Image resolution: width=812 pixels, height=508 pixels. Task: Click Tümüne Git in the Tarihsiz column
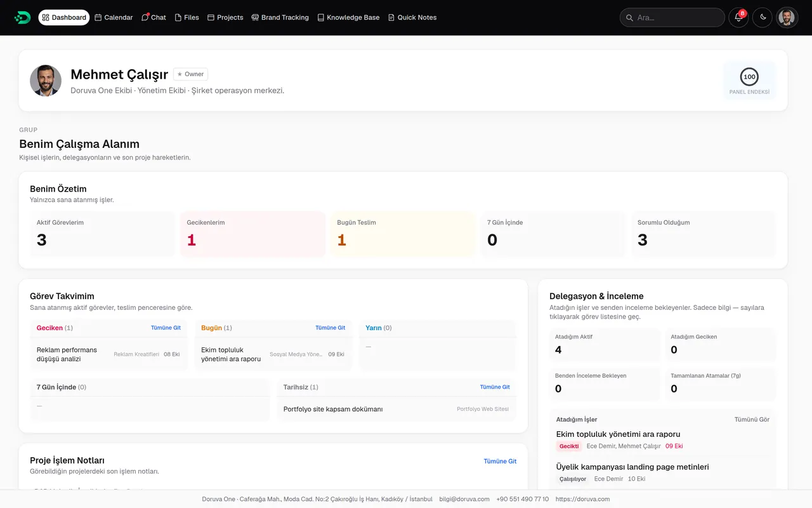(x=495, y=387)
